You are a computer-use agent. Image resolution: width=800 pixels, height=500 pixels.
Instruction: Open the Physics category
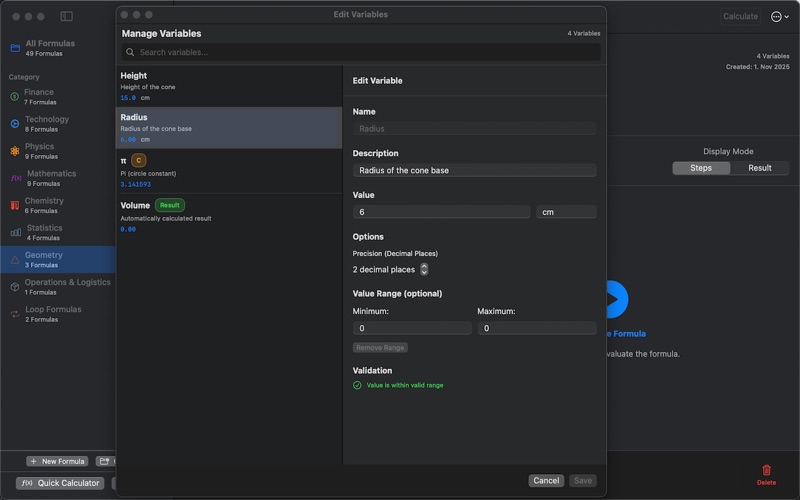click(x=58, y=151)
